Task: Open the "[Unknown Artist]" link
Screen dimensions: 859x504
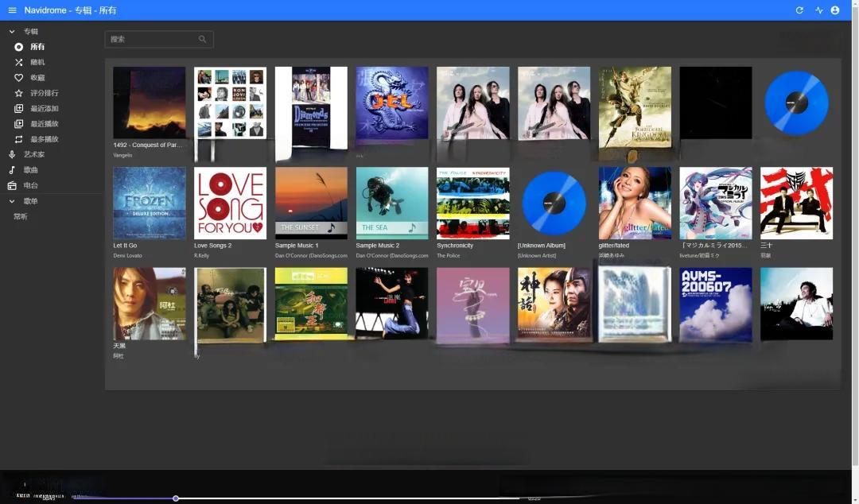Action: pos(537,256)
